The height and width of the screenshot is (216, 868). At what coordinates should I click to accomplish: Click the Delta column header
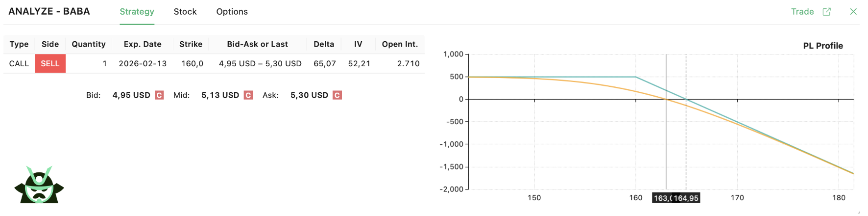(x=324, y=44)
